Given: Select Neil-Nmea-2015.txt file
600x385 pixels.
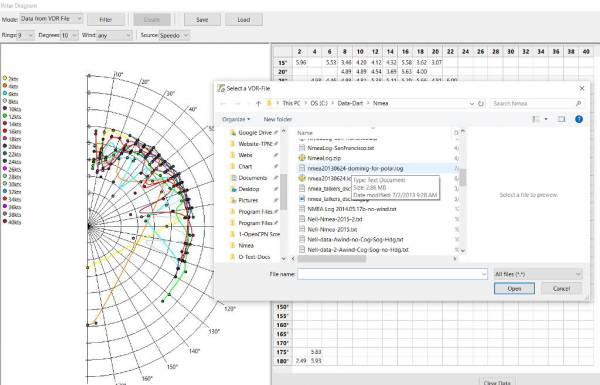Looking at the screenshot, I should tap(332, 229).
